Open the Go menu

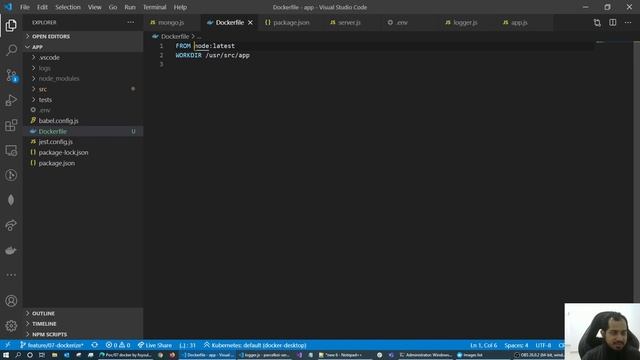point(113,7)
